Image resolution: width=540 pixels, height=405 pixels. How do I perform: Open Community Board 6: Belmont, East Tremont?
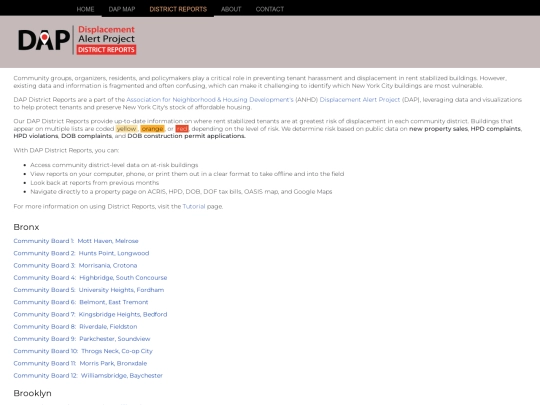[81, 302]
